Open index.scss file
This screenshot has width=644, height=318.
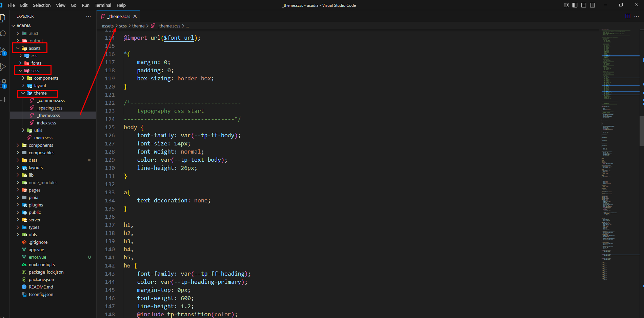pyautogui.click(x=53, y=123)
